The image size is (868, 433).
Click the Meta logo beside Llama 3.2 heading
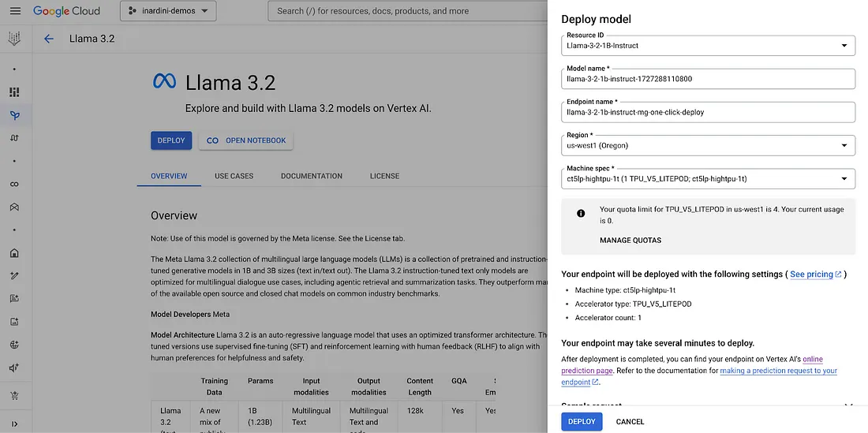(x=164, y=81)
